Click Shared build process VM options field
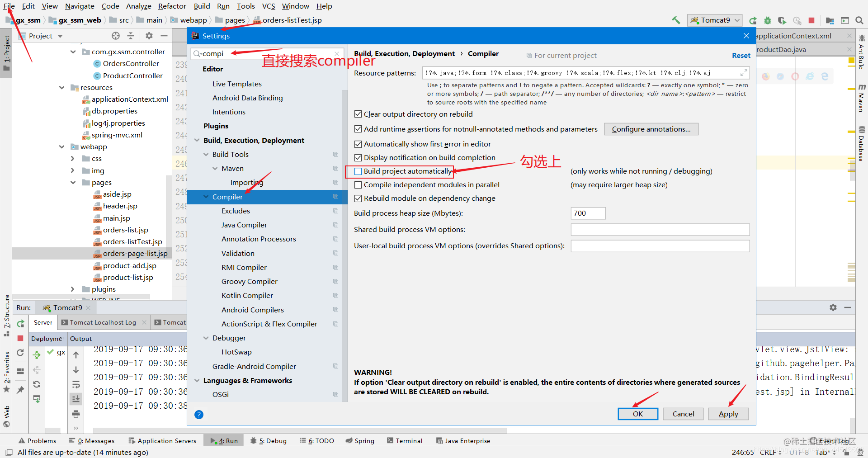 [660, 230]
